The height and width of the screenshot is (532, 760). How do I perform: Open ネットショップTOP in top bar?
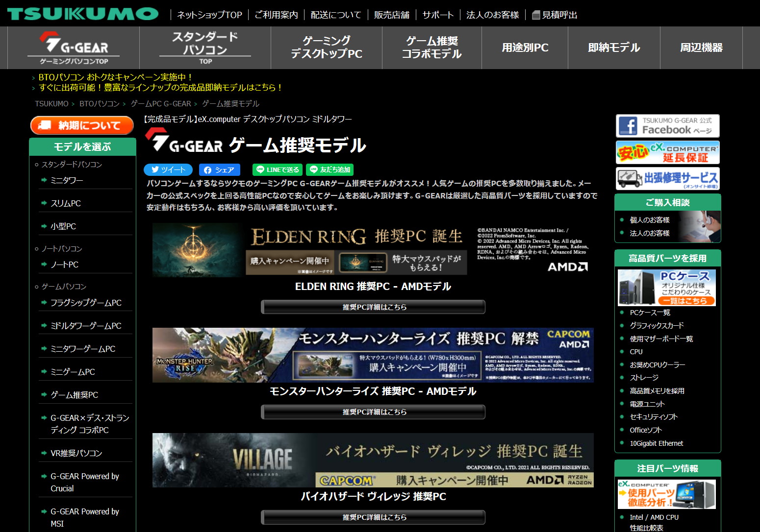pyautogui.click(x=209, y=15)
